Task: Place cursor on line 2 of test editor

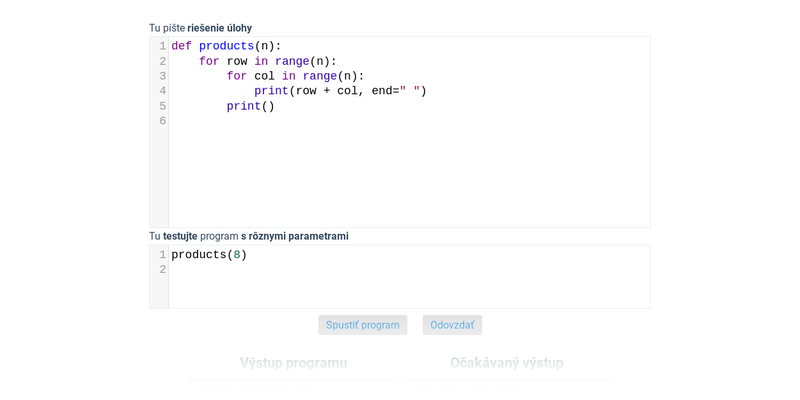Action: (409, 269)
